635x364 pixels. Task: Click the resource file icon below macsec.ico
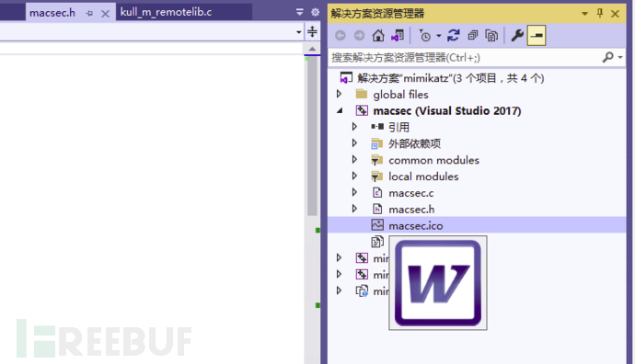pyautogui.click(x=377, y=242)
